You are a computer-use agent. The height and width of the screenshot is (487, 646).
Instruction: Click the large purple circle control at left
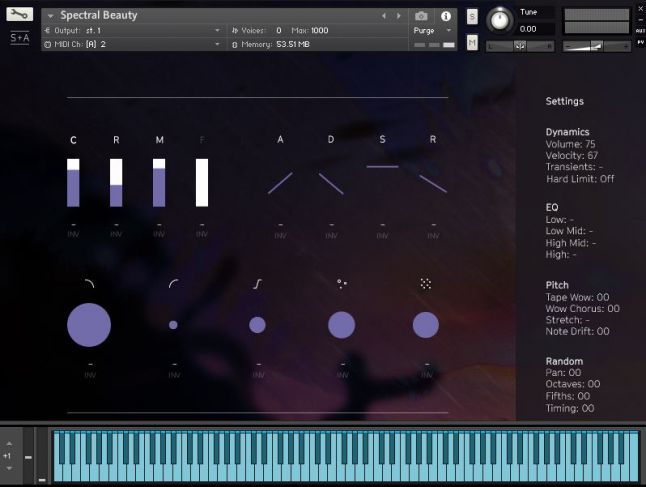pyautogui.click(x=89, y=325)
